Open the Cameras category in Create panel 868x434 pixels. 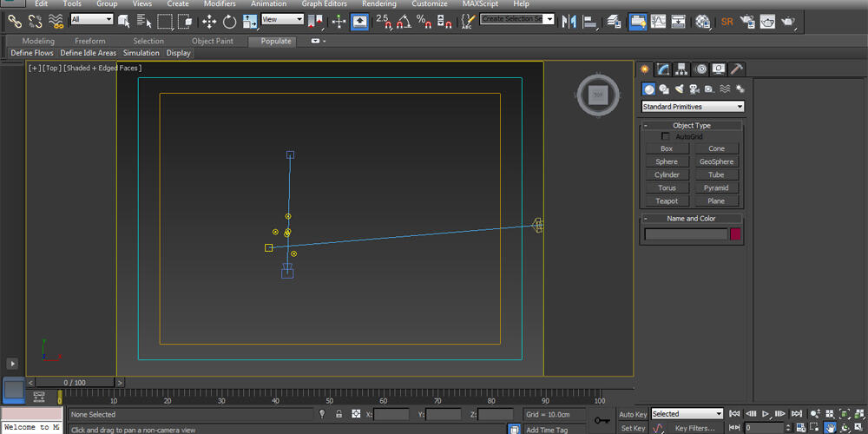pos(694,89)
